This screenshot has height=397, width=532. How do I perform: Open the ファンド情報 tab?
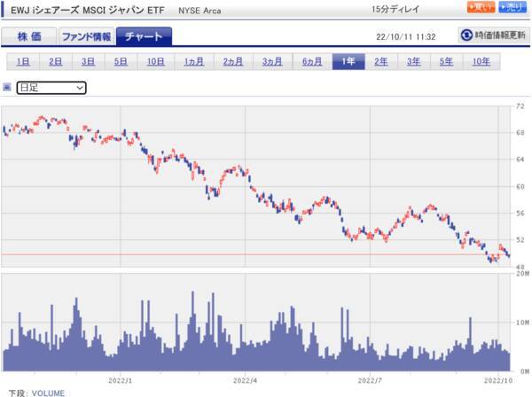[87, 36]
